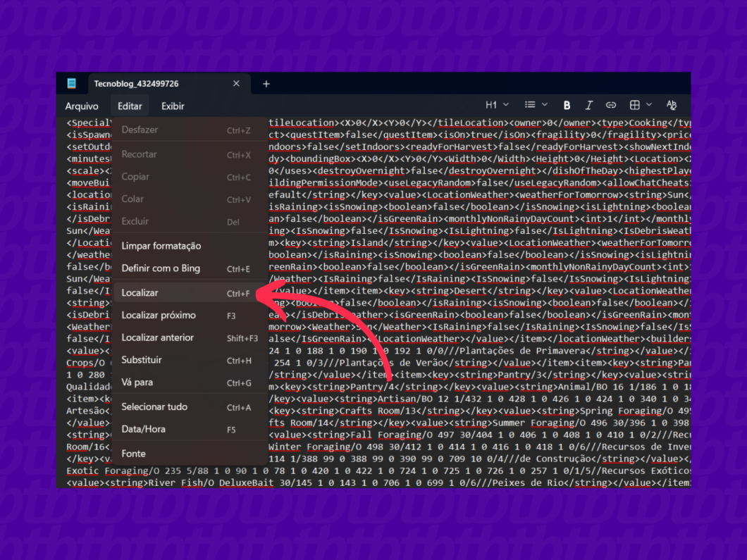Expand the H1 heading dropdown

point(497,105)
